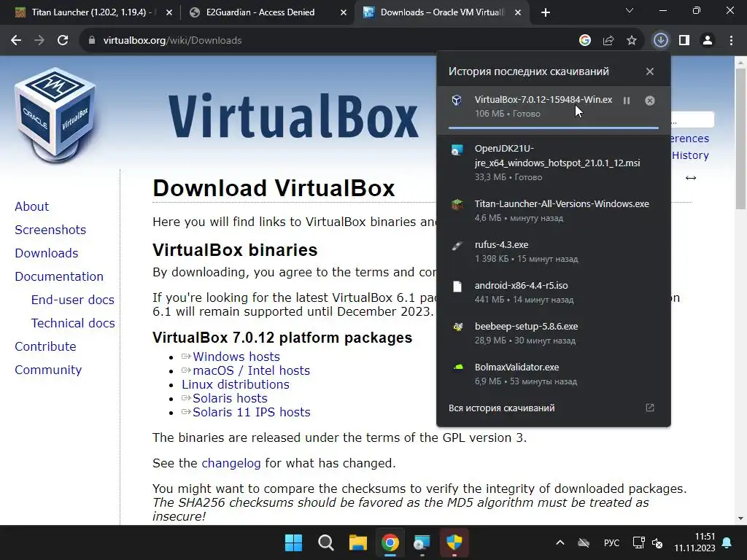Open taskbar Search
Image resolution: width=747 pixels, height=560 pixels.
tap(326, 542)
